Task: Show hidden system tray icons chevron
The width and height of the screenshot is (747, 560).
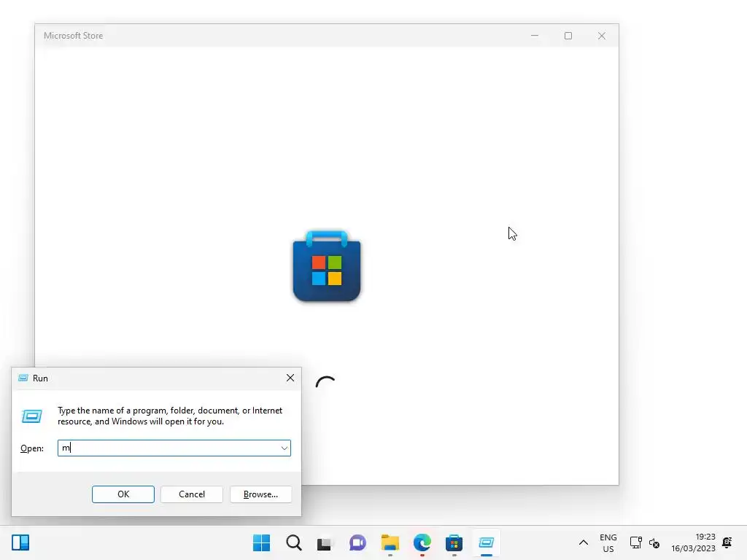Action: pyautogui.click(x=583, y=542)
